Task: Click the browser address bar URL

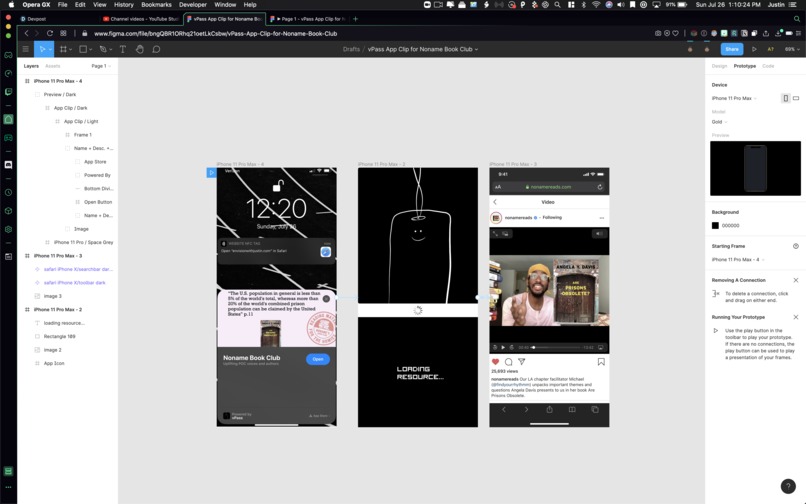Action: (x=215, y=33)
